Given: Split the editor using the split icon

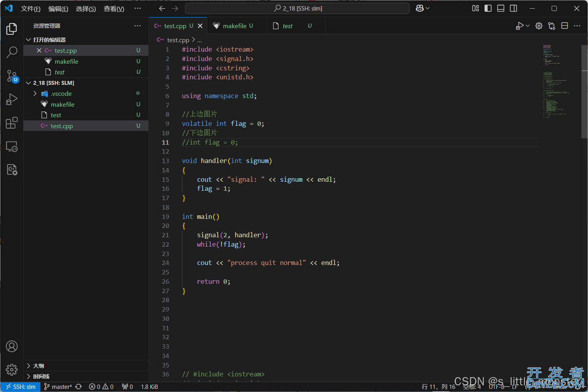Looking at the screenshot, I should point(565,26).
